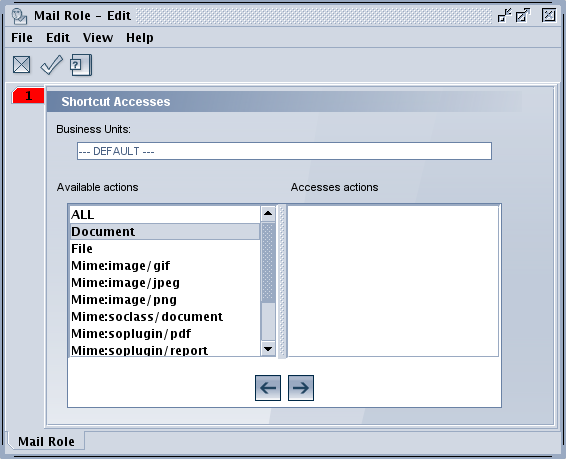Select File in the Available actions list
This screenshot has width=566, height=459.
165,249
